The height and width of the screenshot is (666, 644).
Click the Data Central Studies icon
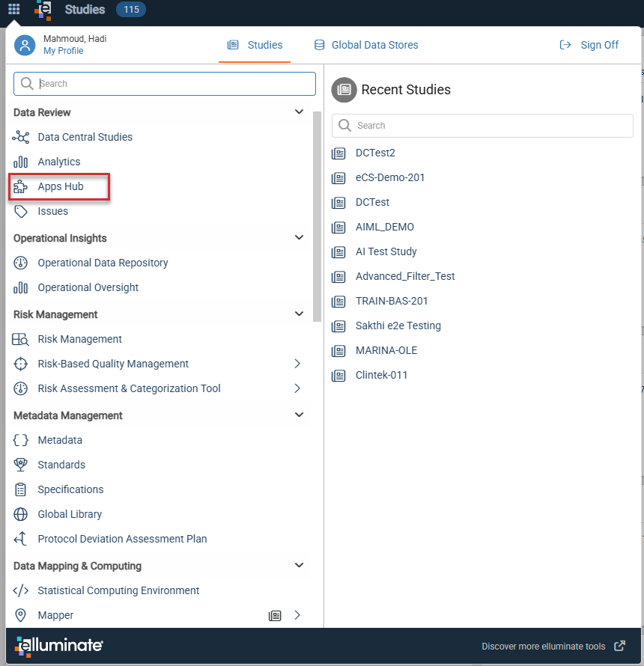(x=20, y=137)
